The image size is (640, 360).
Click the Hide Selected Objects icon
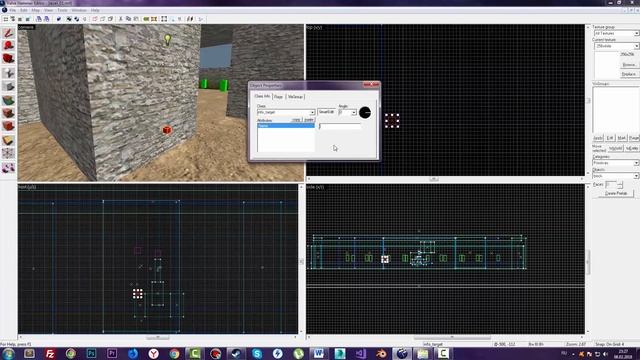(x=95, y=19)
